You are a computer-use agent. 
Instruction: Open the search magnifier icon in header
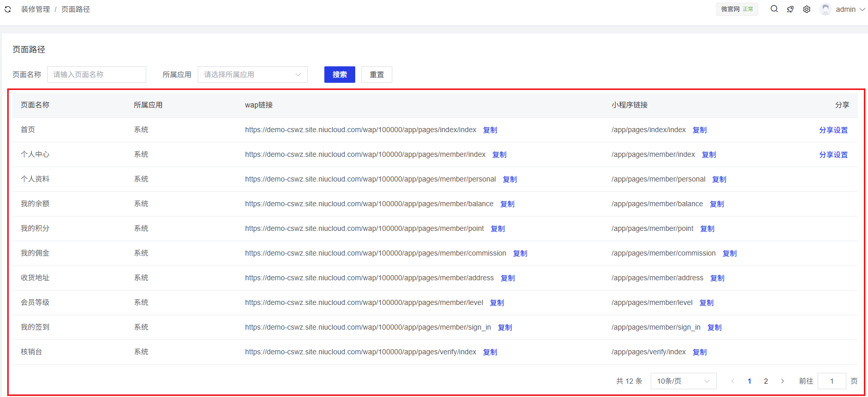click(774, 9)
